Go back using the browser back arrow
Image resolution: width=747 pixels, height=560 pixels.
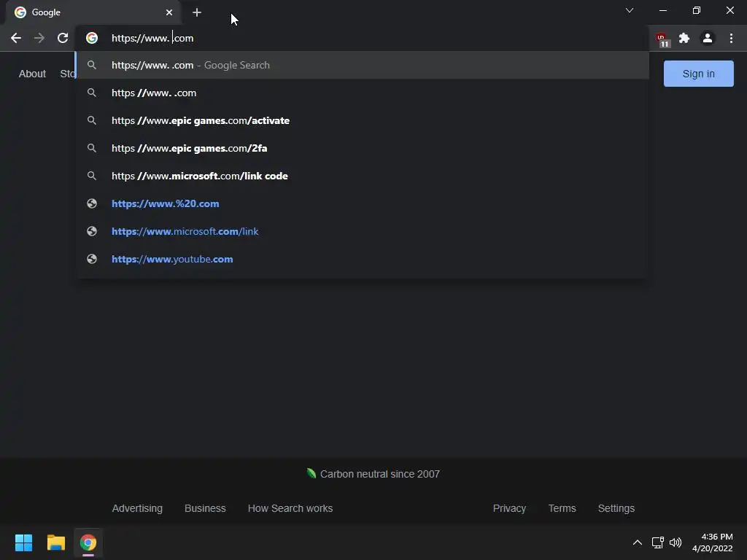16,38
